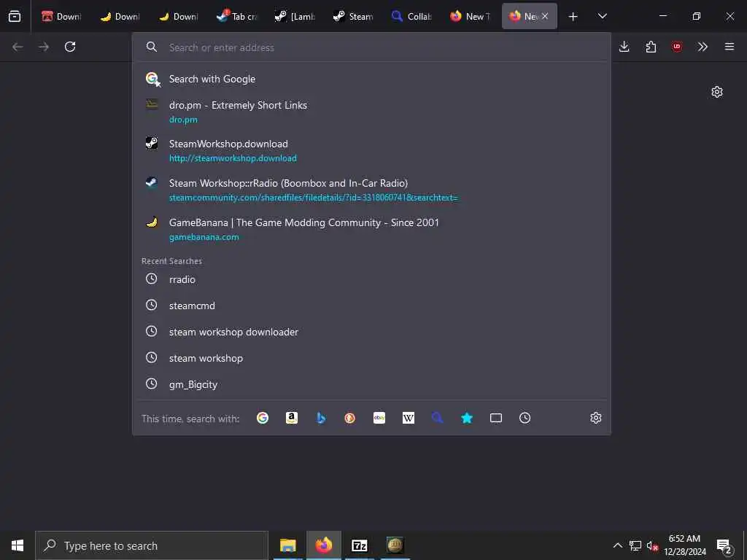Open the uBlock Origin extension icon
747x560 pixels.
677,47
